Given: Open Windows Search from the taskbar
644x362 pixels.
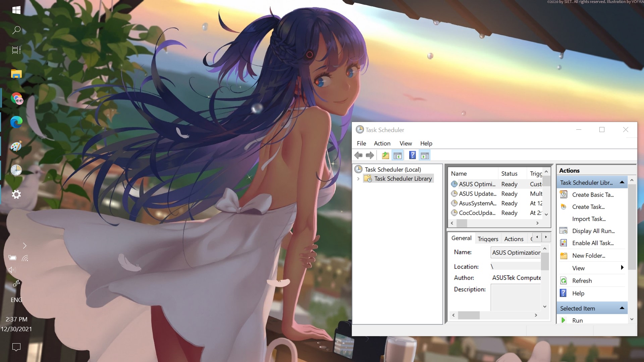Looking at the screenshot, I should [16, 30].
